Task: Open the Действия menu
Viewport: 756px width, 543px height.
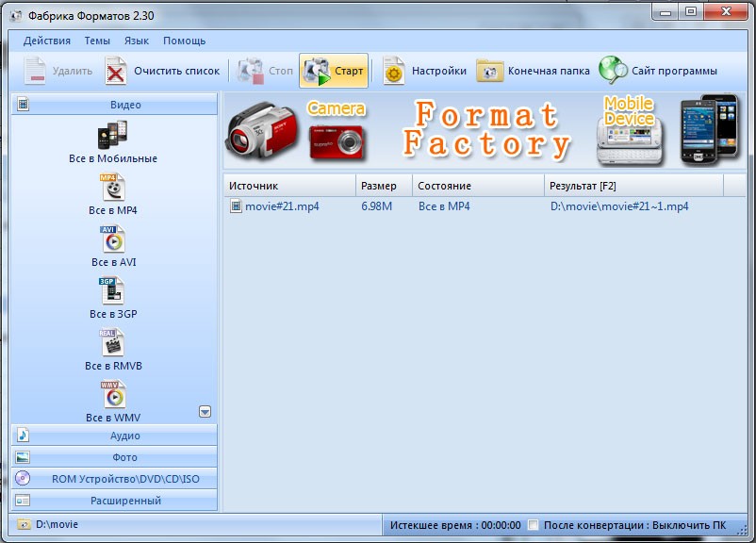Action: click(47, 41)
